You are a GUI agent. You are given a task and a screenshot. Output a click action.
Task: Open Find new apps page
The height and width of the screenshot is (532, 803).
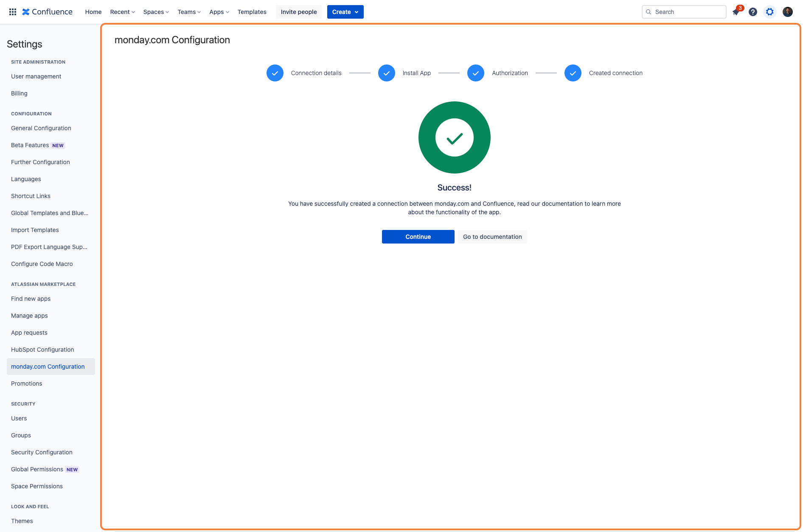tap(51, 299)
